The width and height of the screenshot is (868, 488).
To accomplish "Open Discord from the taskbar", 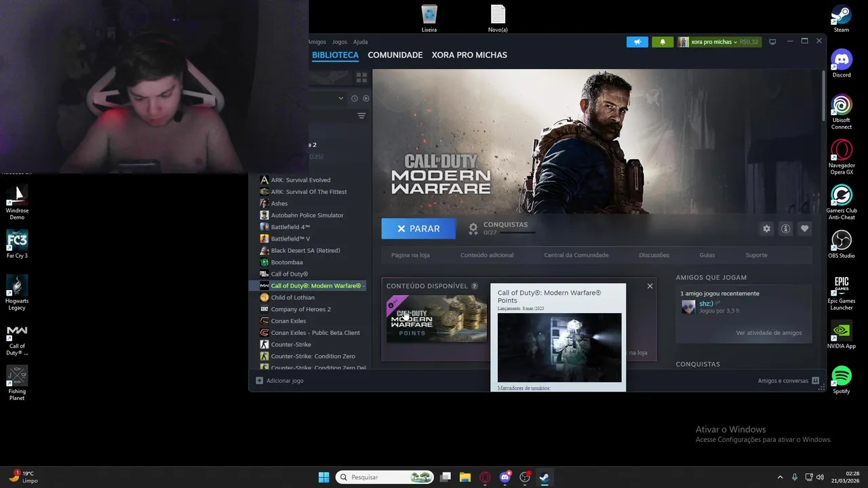I will tap(505, 477).
